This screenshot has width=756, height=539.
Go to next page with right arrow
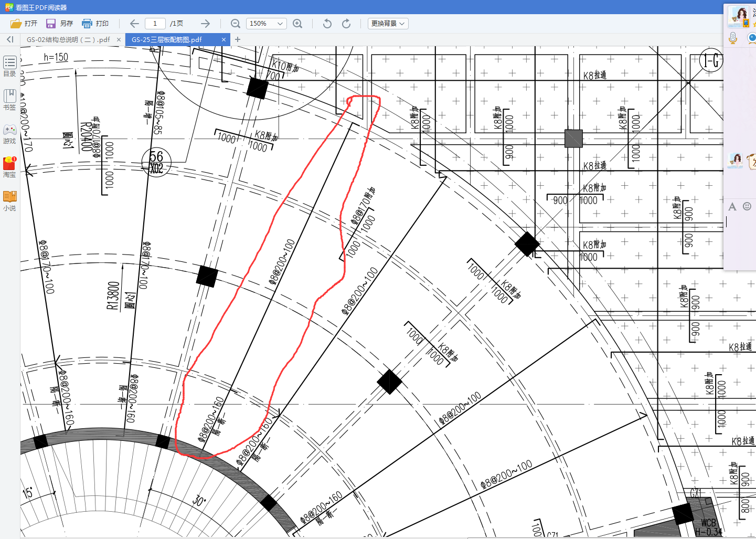[205, 24]
